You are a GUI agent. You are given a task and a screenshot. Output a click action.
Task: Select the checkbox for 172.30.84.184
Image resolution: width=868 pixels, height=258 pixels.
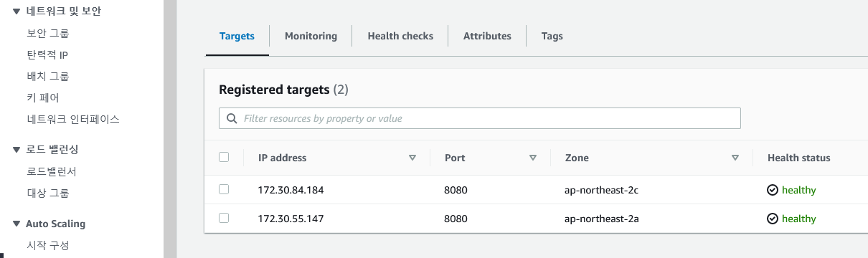[224, 189]
